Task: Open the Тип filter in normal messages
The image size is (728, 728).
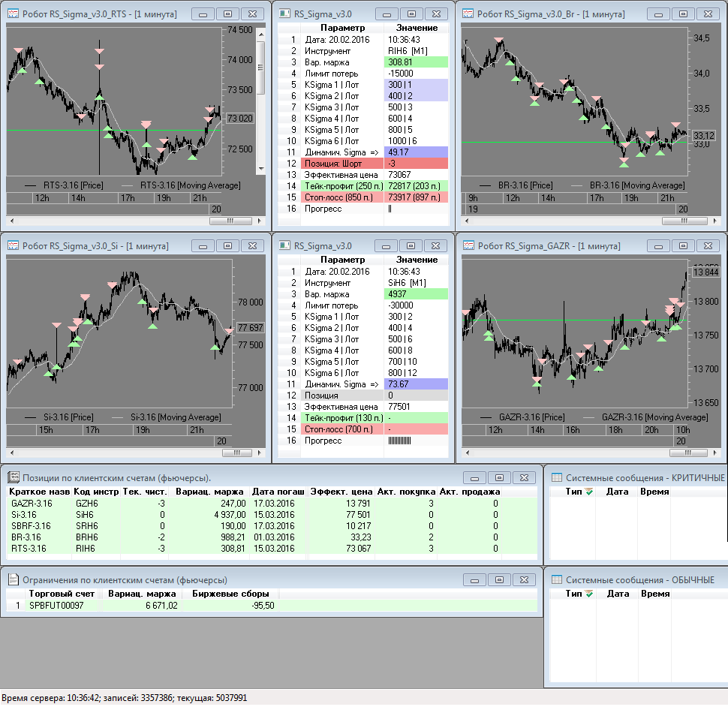Action: click(588, 594)
